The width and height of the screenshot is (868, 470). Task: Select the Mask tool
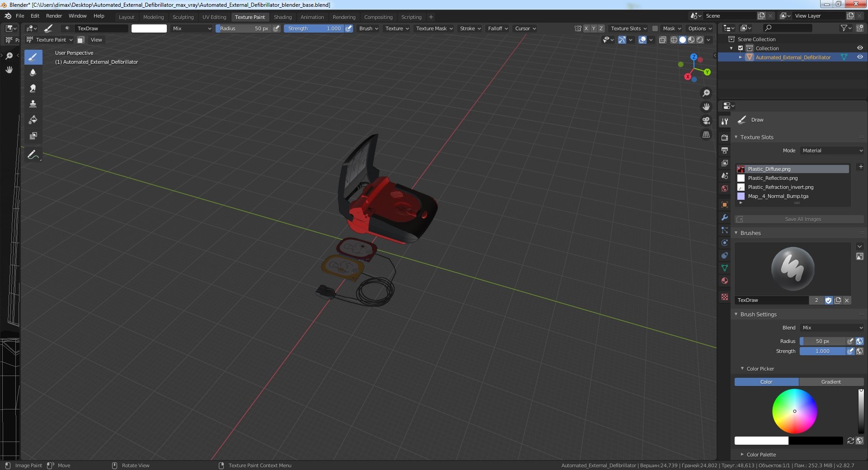33,136
